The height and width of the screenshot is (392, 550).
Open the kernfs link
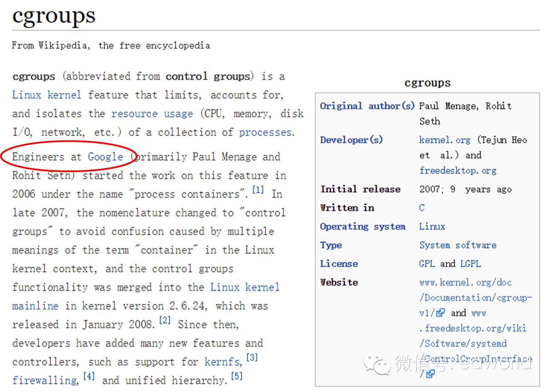pos(222,362)
